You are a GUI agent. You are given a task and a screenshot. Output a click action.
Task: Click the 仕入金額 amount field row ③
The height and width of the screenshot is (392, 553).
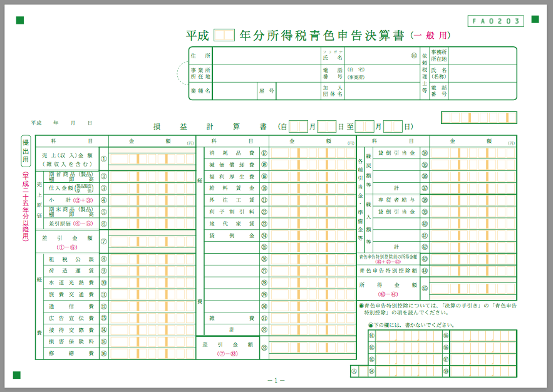152,188
